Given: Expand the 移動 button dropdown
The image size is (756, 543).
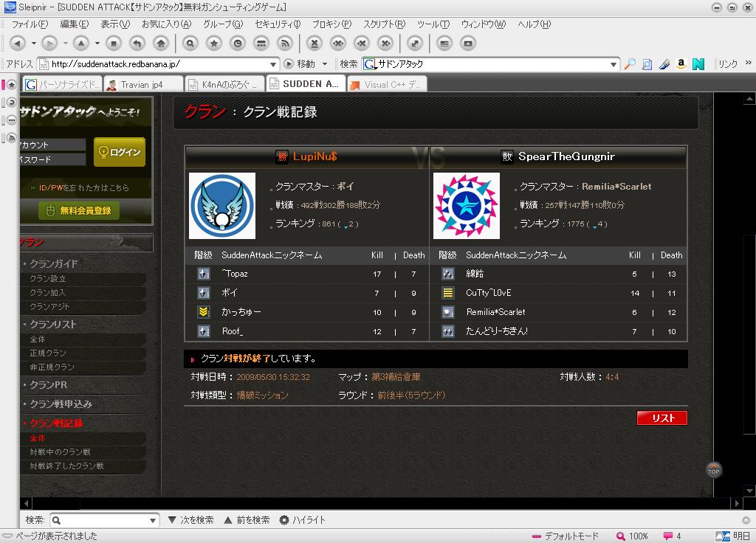Looking at the screenshot, I should coord(325,63).
